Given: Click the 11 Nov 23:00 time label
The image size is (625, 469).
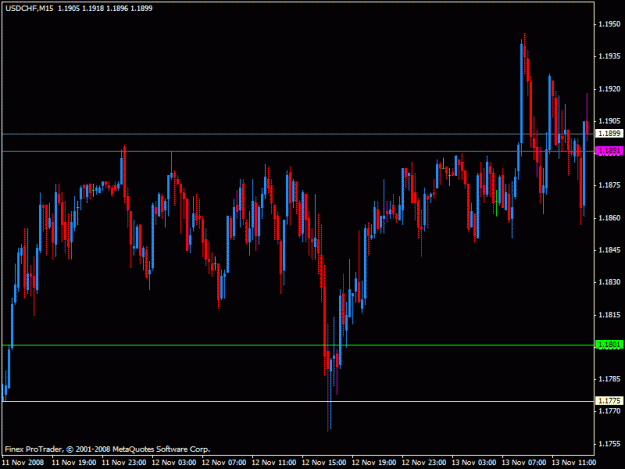Looking at the screenshot, I should click(x=124, y=463).
